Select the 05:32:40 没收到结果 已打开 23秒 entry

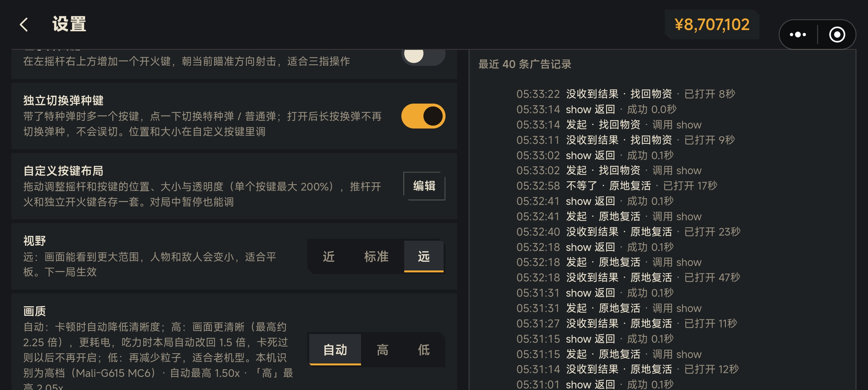628,232
